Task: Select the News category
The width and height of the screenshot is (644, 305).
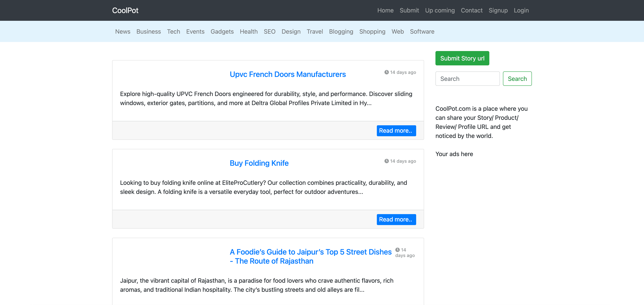Action: [x=123, y=32]
